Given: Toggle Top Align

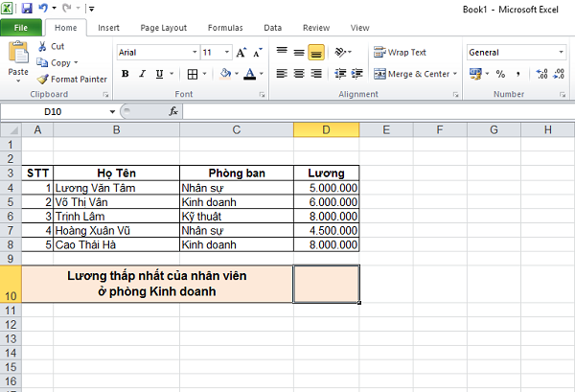Looking at the screenshot, I should pos(282,52).
